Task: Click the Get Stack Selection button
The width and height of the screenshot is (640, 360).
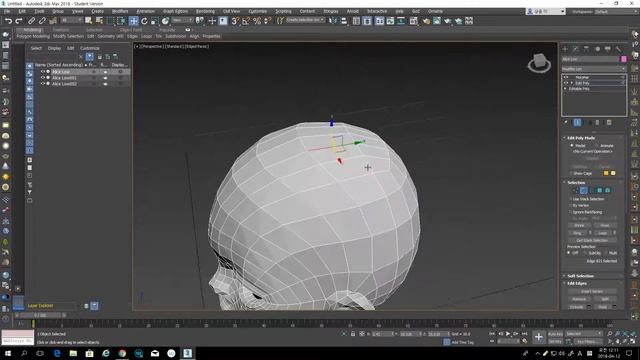Action: [592, 240]
